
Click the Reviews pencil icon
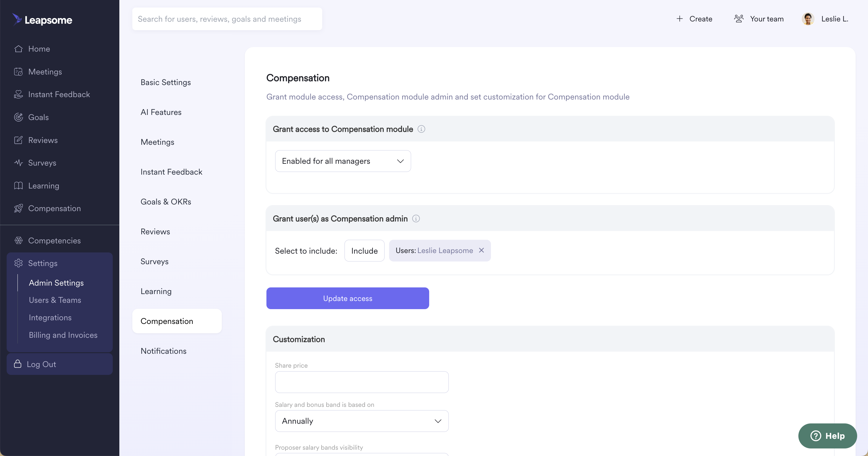(x=18, y=140)
